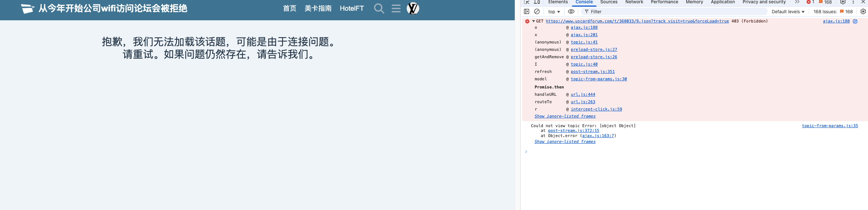This screenshot has width=868, height=210.
Task: Click the forum topic title text
Action: coord(113,8)
